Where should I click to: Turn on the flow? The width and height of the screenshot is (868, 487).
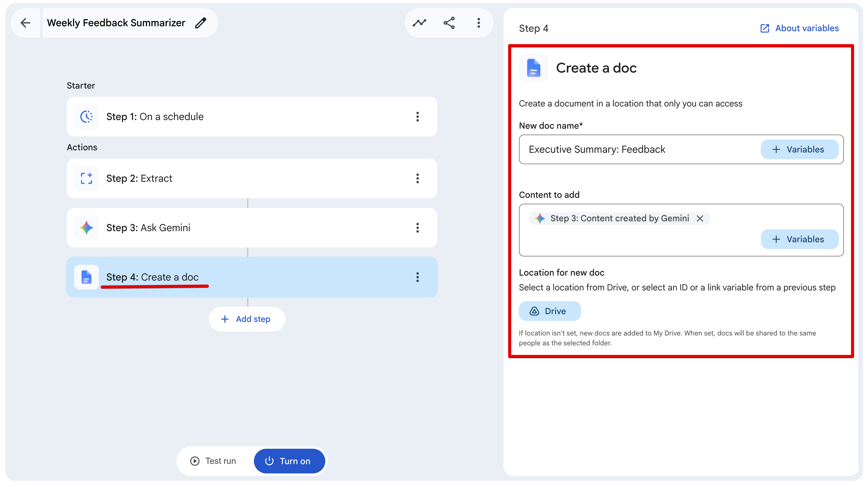(289, 461)
